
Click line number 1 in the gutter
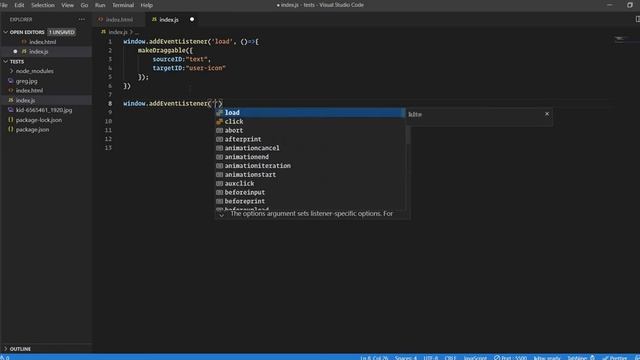(110, 42)
